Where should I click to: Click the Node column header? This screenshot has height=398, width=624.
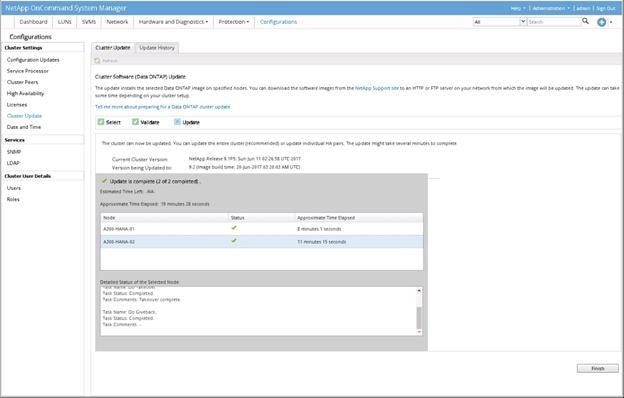pos(164,218)
